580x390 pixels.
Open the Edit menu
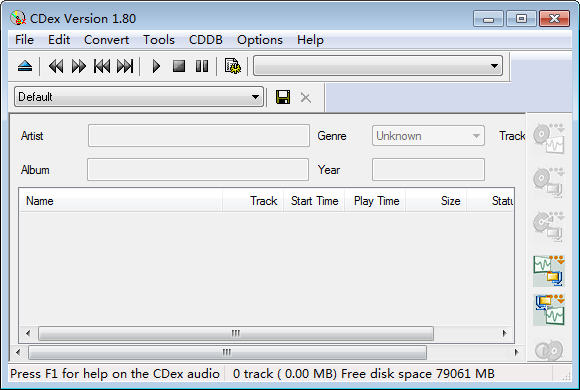point(59,40)
